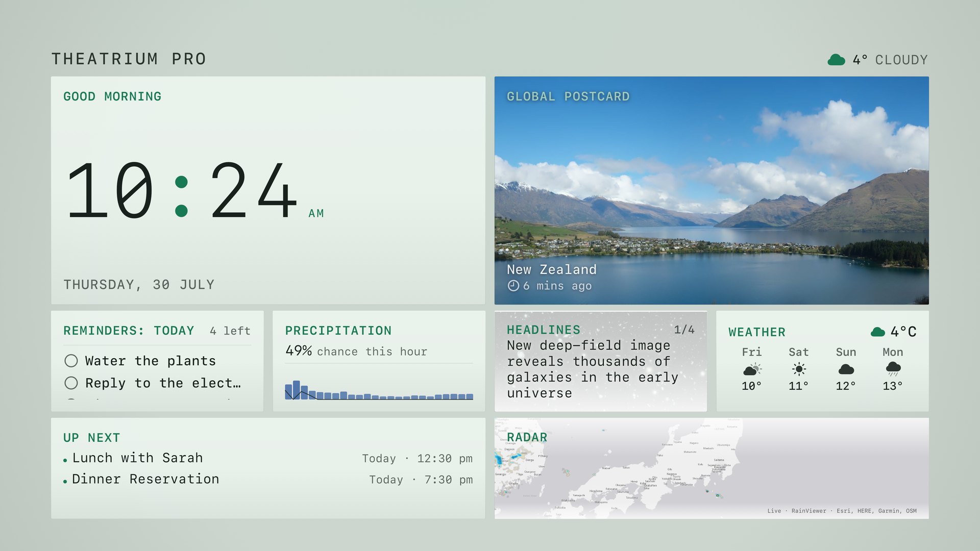Click the 12° Sunday temperature
The image size is (980, 551).
tap(846, 386)
